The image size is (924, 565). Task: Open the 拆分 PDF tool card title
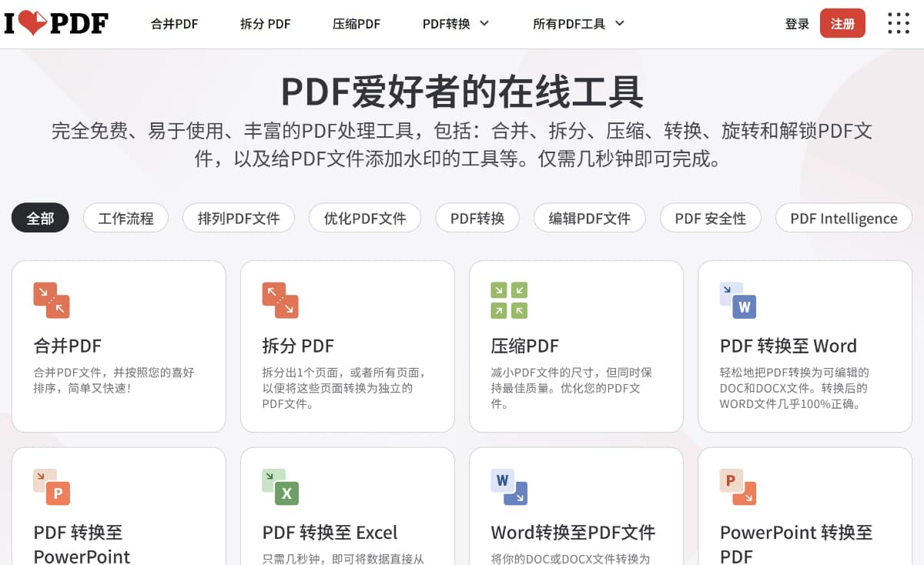coord(298,346)
